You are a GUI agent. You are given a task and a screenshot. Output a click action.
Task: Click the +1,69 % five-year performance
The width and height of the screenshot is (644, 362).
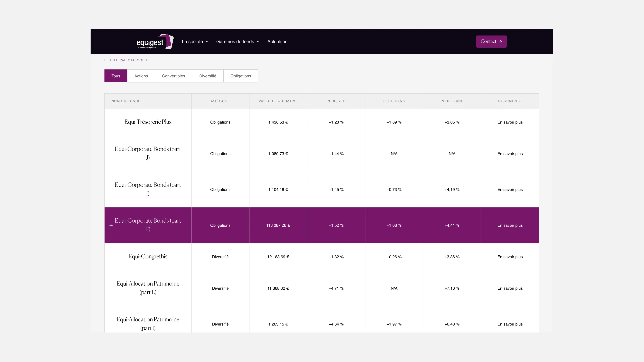click(x=394, y=122)
